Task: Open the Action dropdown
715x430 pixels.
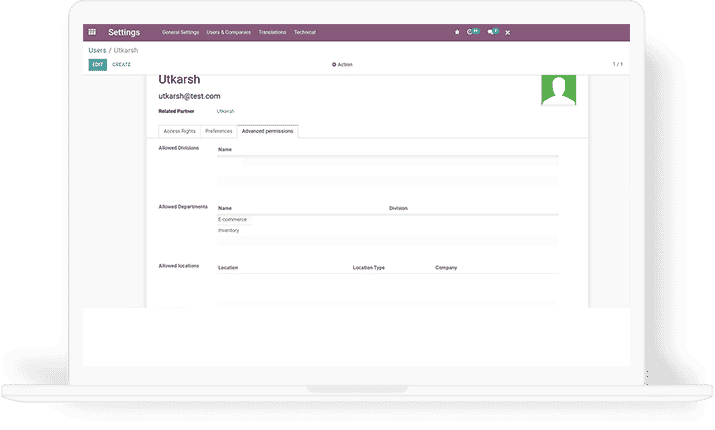Action: 342,65
